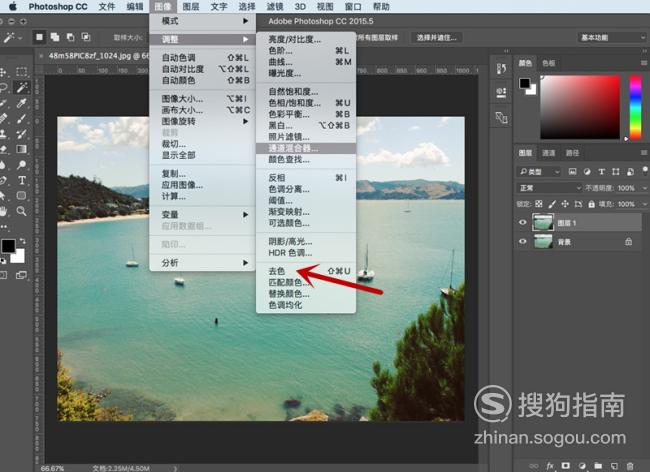Viewport: 650px width, 472px height.
Task: Select the Dodge tool
Action: coord(21,165)
